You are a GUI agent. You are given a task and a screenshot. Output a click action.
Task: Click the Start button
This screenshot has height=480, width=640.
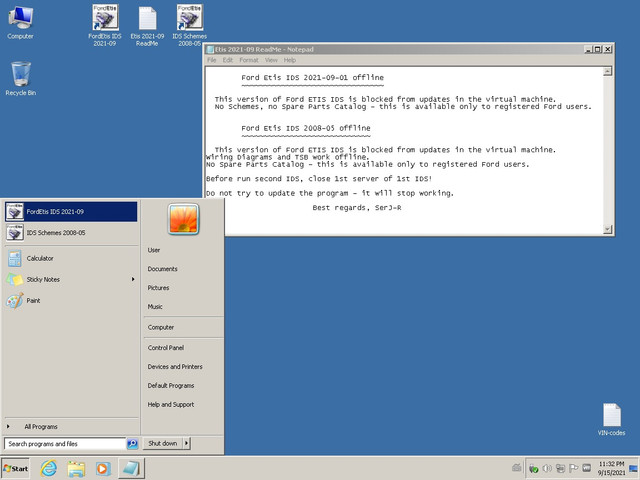[x=16, y=468]
